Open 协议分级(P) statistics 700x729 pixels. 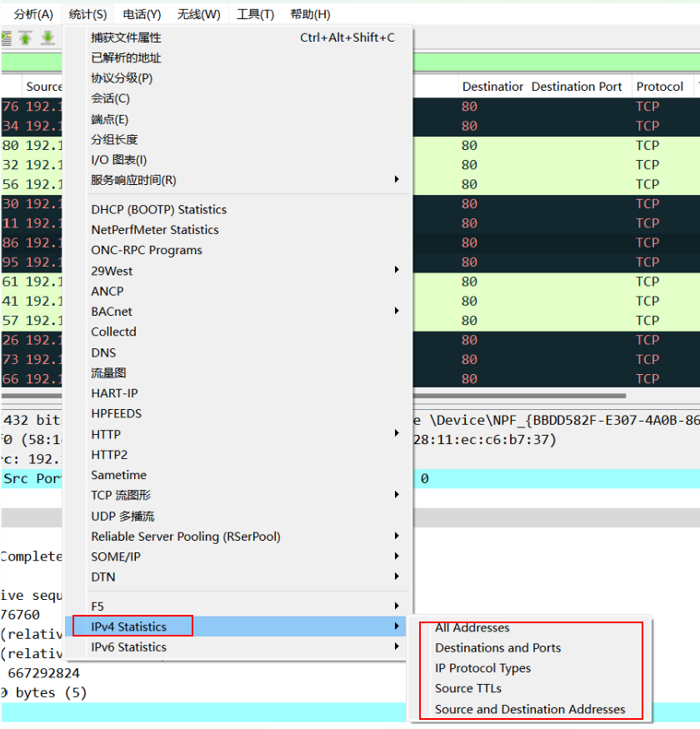(x=238, y=78)
